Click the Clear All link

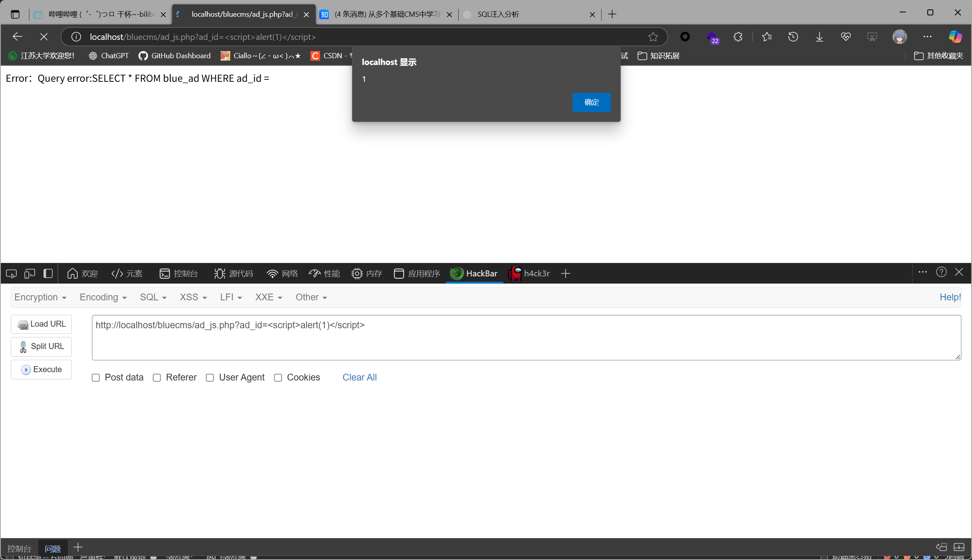[360, 377]
